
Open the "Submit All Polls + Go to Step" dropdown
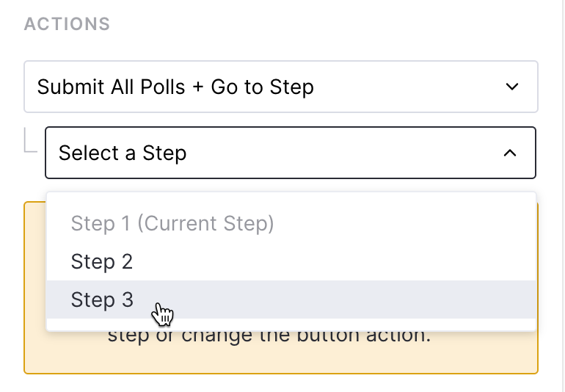[281, 87]
